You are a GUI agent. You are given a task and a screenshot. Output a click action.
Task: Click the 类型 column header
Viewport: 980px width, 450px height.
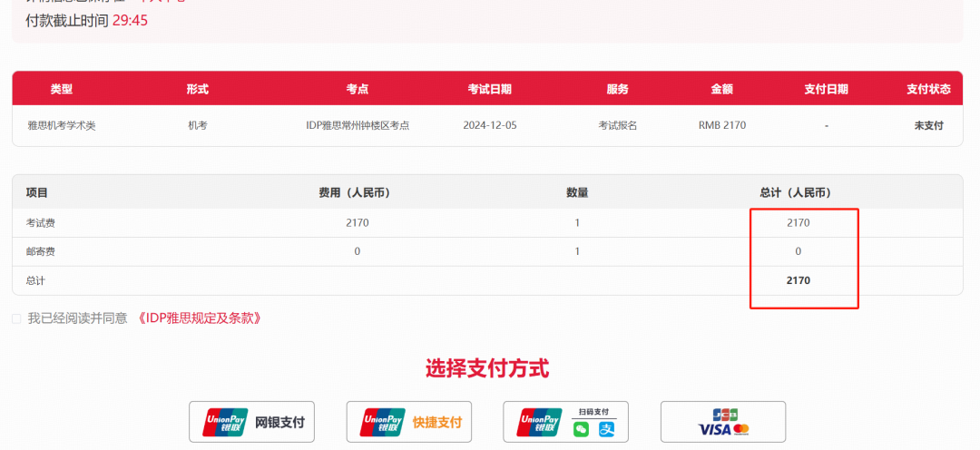pyautogui.click(x=62, y=89)
